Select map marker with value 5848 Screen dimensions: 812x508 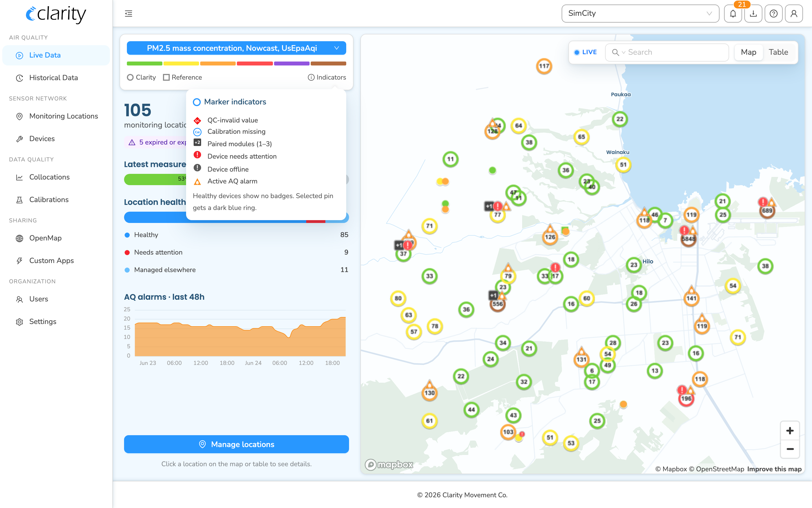tap(688, 239)
